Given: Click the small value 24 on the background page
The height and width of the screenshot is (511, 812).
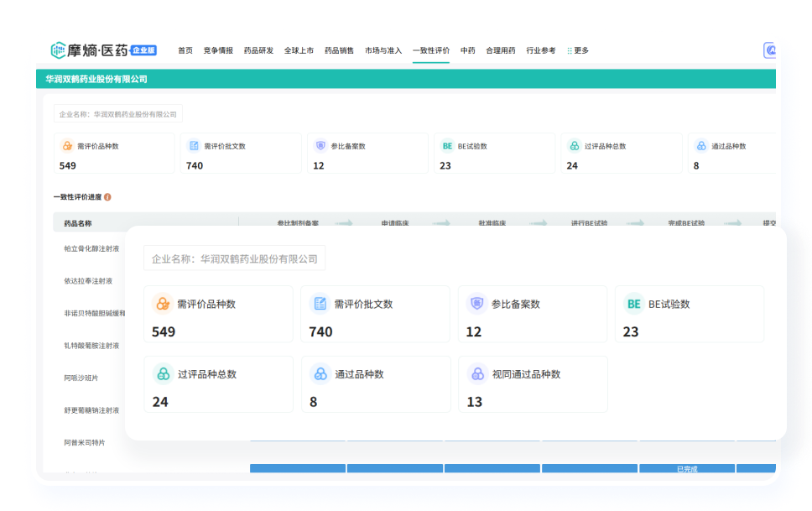Looking at the screenshot, I should pyautogui.click(x=572, y=166).
